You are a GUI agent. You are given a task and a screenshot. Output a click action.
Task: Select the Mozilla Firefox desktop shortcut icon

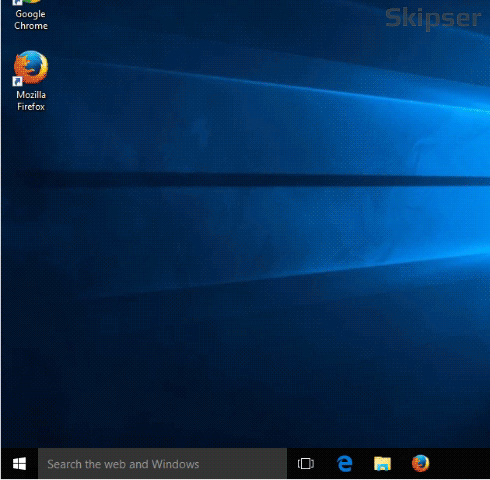[31, 67]
